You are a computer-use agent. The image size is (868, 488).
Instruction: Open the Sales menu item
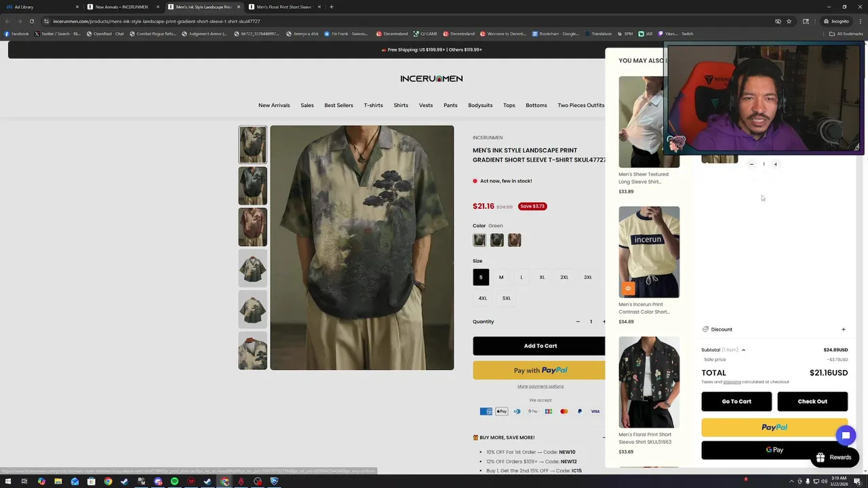tap(307, 105)
